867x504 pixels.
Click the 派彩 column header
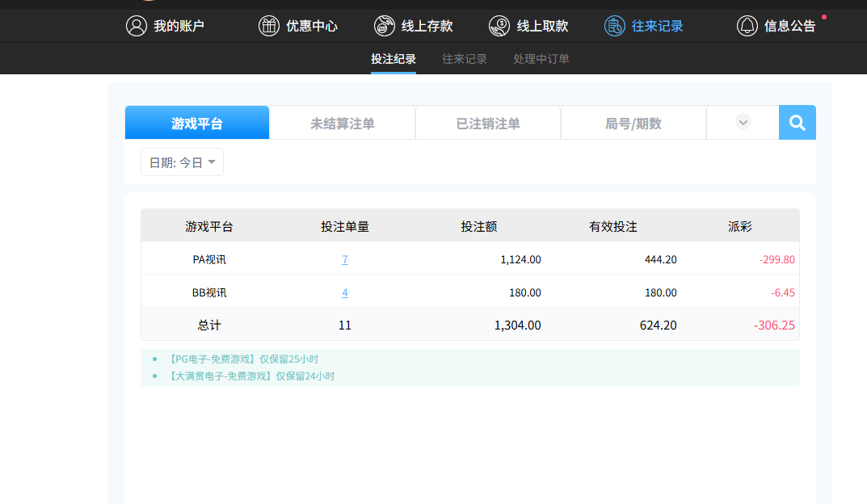click(739, 227)
